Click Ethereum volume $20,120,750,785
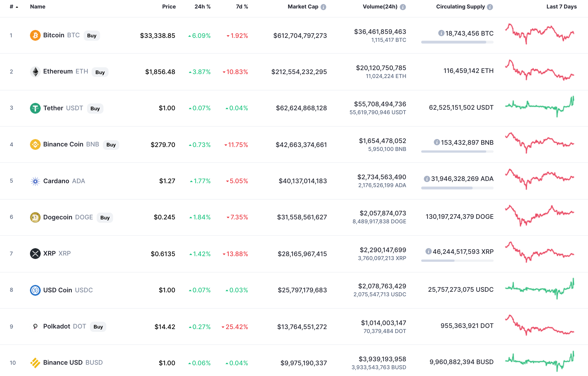Image resolution: width=588 pixels, height=376 pixels. (381, 68)
